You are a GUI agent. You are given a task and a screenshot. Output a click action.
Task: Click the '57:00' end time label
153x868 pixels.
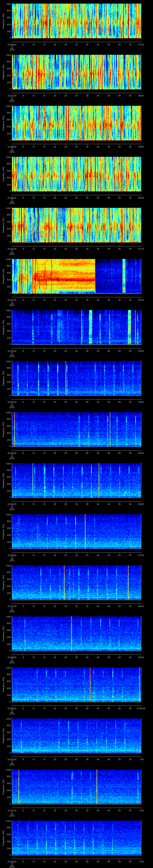pyautogui.click(x=141, y=555)
